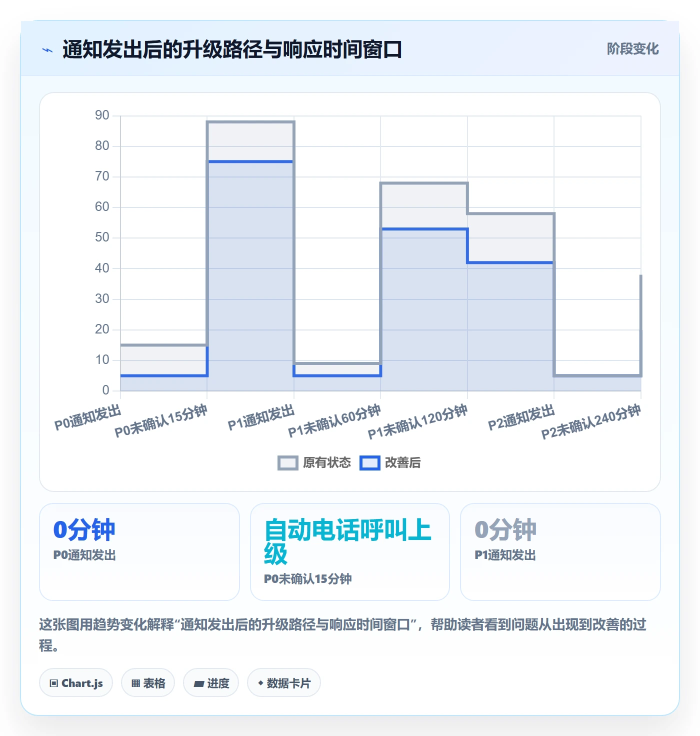Click the 阶段变化 label in the header

click(x=632, y=49)
